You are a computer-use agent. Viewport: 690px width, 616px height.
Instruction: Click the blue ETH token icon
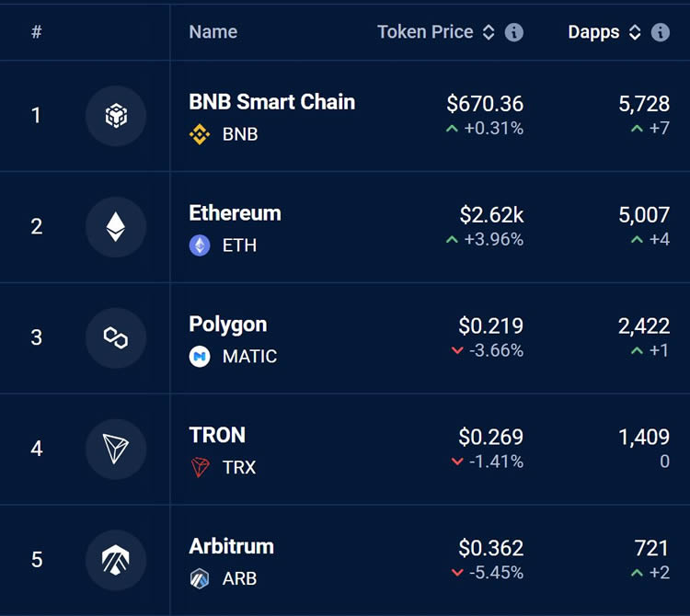(x=200, y=245)
